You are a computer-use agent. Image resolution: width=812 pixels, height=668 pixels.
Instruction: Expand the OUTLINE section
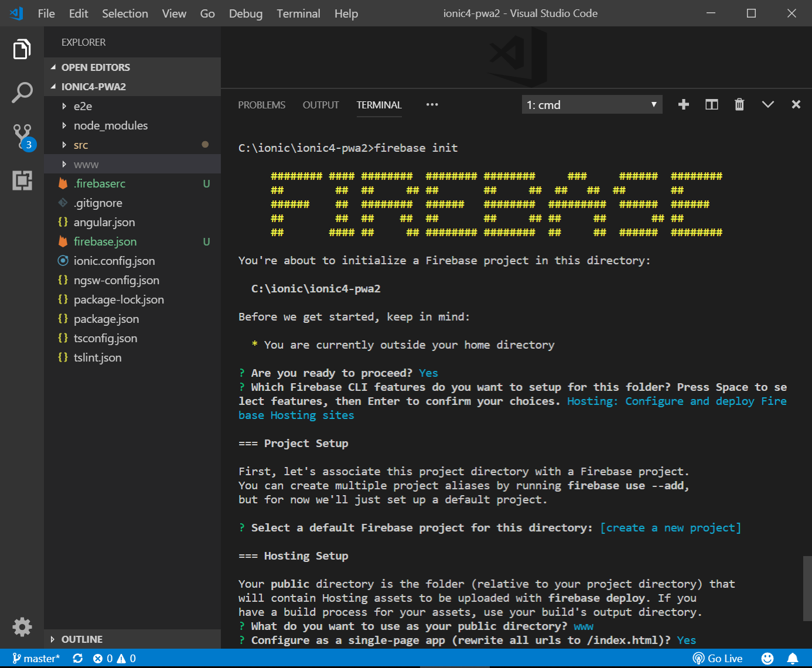click(x=82, y=639)
